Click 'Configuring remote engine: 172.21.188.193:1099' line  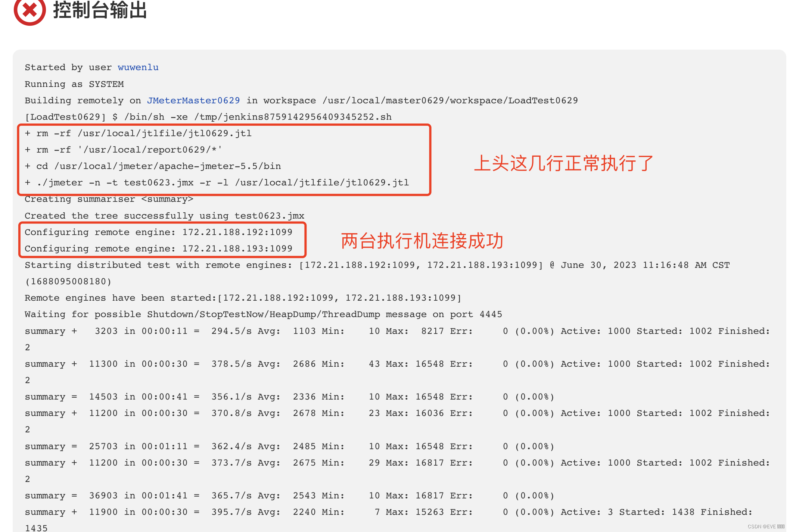tap(159, 248)
